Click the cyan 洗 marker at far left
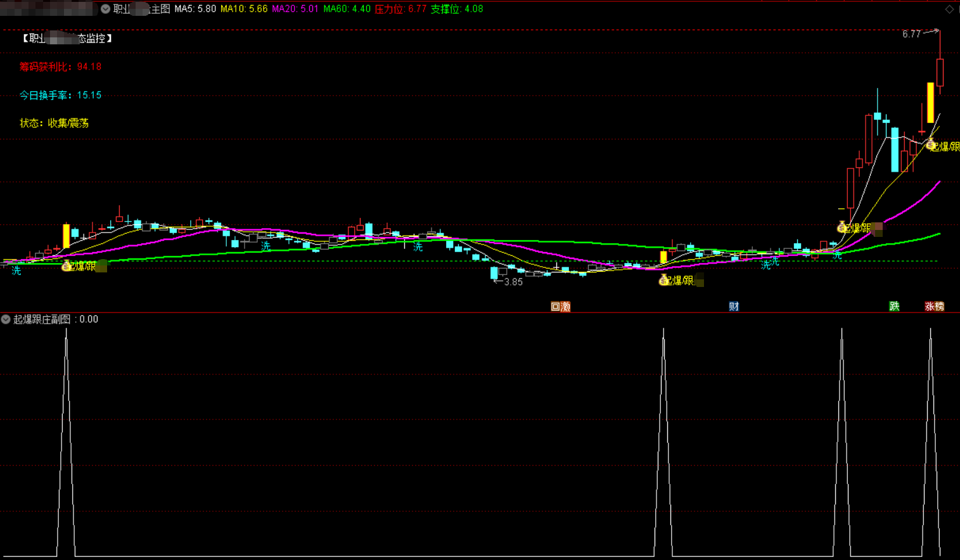This screenshot has width=960, height=560. [x=16, y=270]
